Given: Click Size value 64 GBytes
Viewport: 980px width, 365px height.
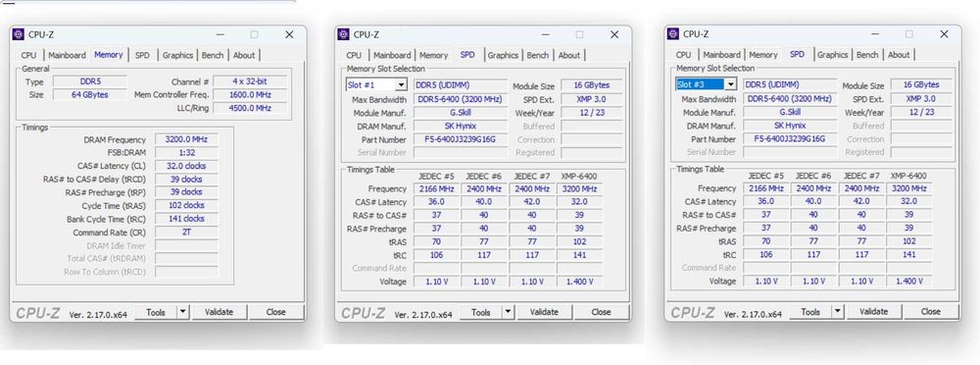Looking at the screenshot, I should pyautogui.click(x=90, y=94).
